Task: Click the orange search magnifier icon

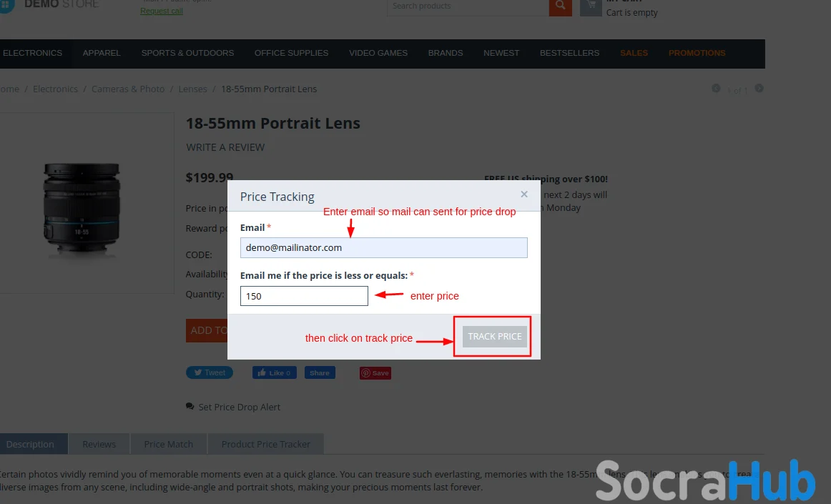Action: (x=560, y=7)
